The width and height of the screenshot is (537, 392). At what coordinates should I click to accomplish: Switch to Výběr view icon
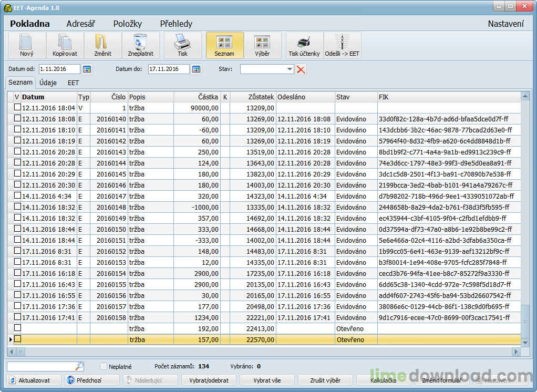(262, 42)
